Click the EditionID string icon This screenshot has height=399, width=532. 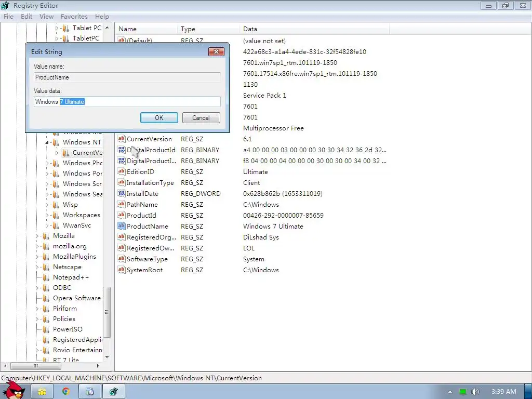click(122, 171)
